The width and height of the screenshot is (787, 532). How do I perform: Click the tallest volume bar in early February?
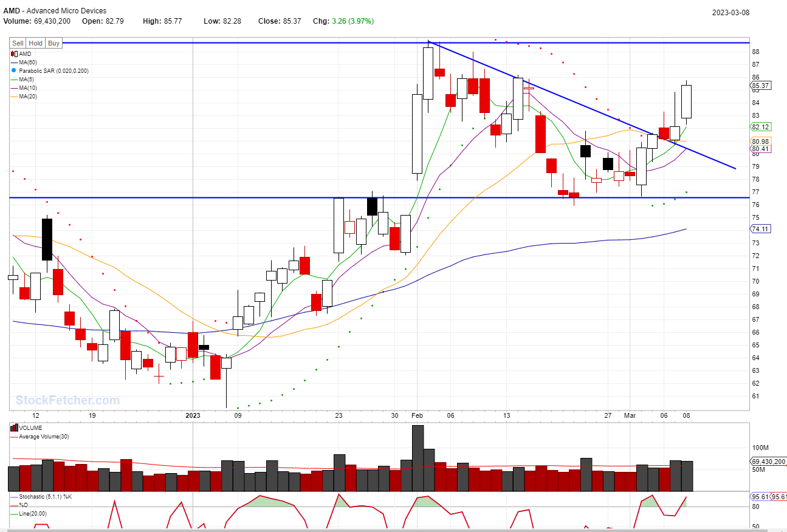418,458
